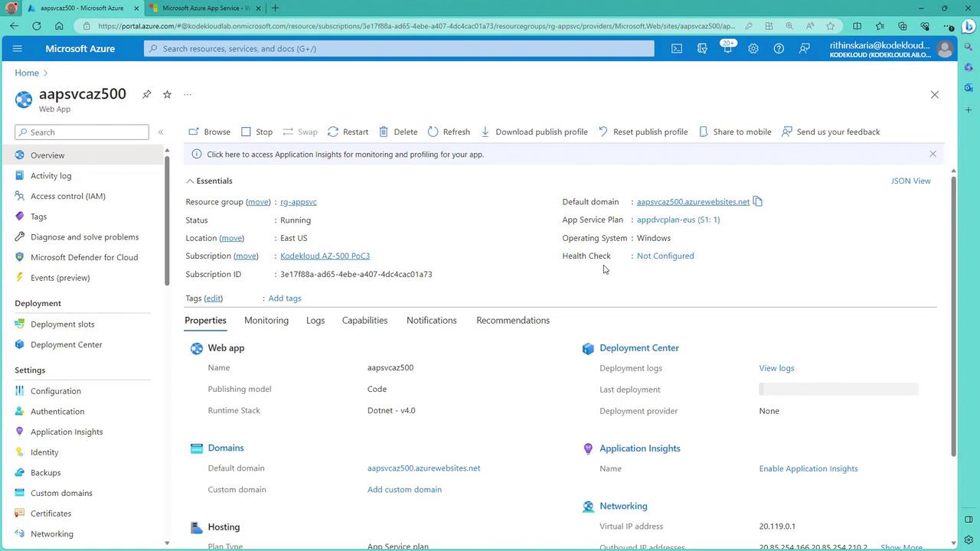Viewport: 980px width, 551px height.
Task: Click Share to mobile
Action: tap(735, 132)
